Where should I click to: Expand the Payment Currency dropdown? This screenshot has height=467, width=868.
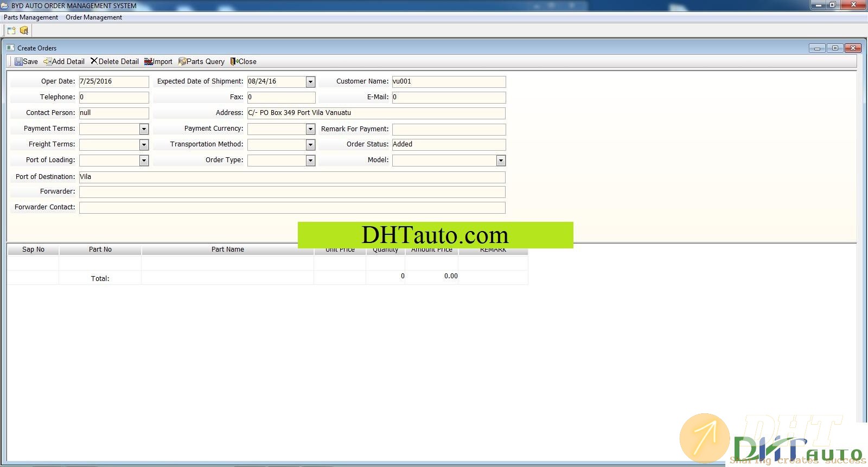pos(310,129)
